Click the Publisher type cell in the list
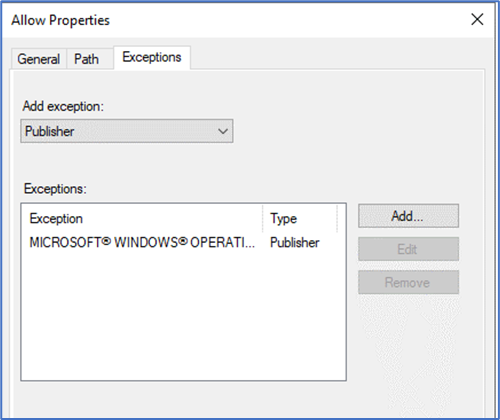 (295, 242)
